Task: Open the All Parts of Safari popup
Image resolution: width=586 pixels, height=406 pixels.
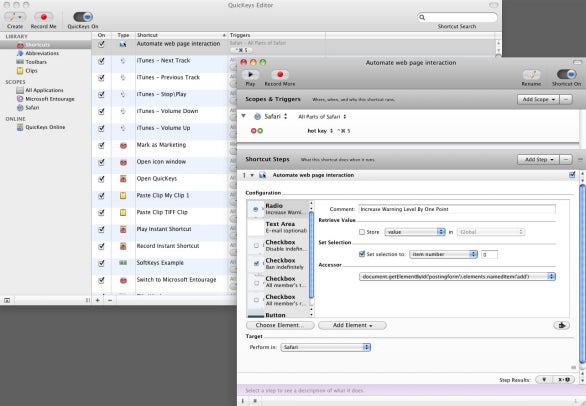Action: [322, 117]
